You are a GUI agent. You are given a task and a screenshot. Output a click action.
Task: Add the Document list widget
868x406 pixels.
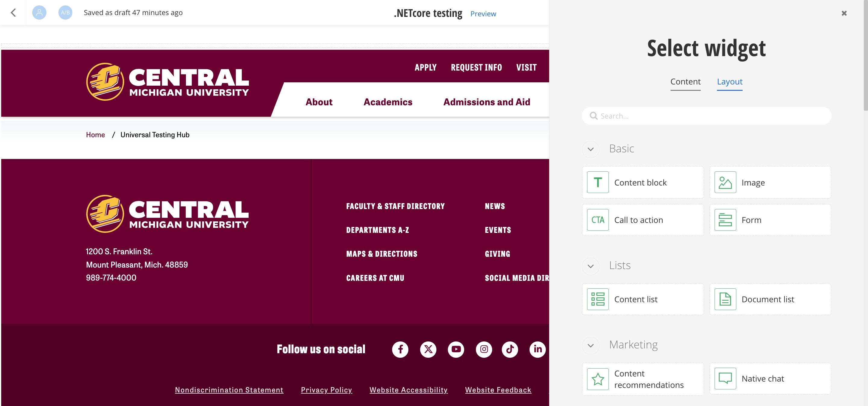770,299
